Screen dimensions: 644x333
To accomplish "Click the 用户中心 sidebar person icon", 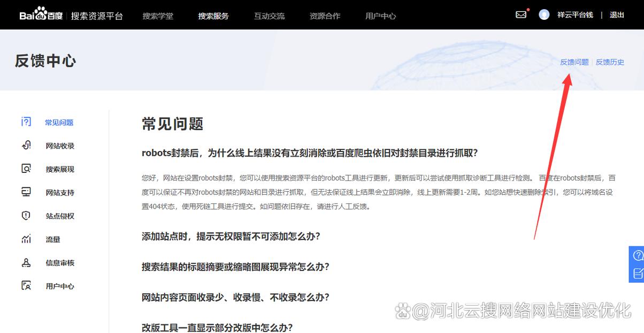I will tap(26, 286).
